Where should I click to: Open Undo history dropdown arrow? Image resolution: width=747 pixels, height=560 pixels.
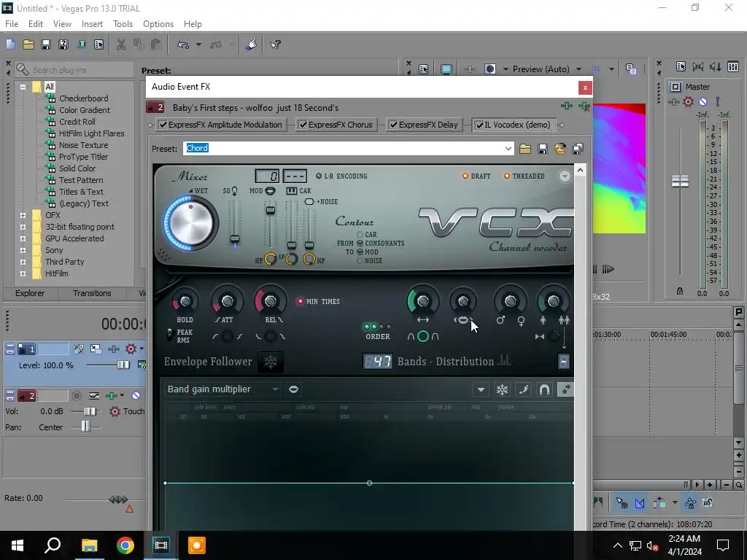(x=198, y=44)
